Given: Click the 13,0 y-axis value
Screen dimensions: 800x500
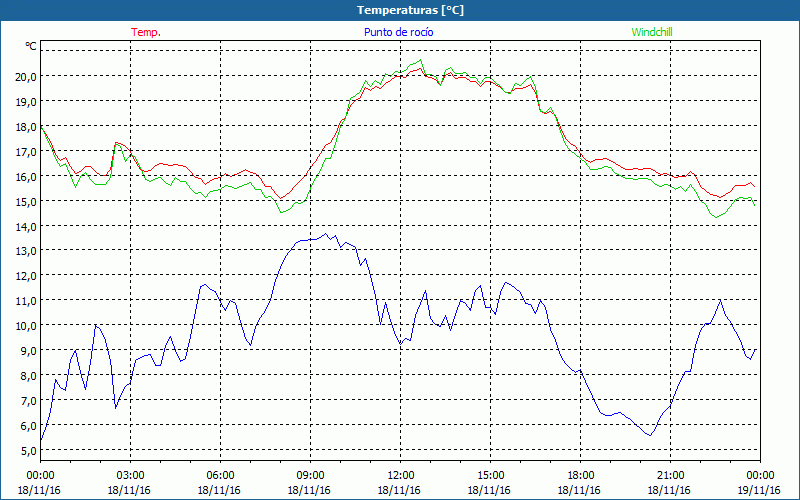Looking at the screenshot, I should click(x=26, y=251).
